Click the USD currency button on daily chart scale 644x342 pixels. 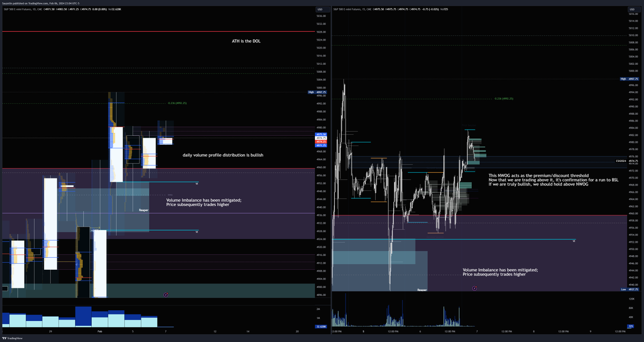point(320,9)
